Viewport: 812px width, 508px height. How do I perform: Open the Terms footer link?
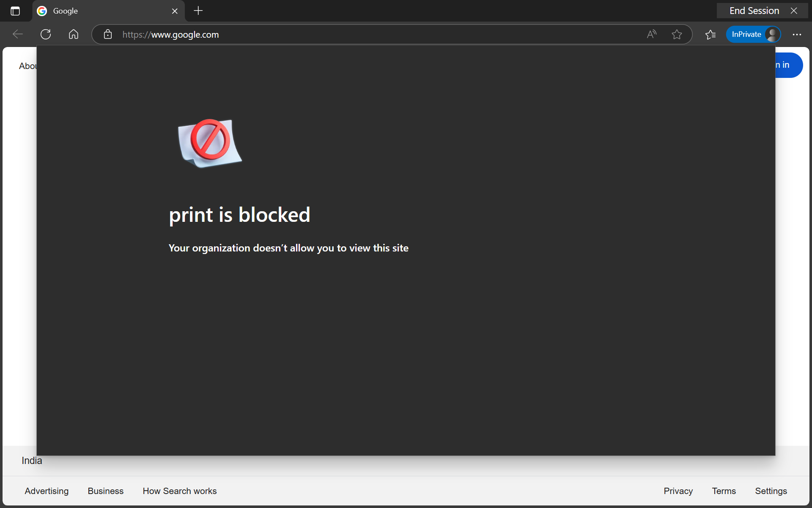tap(724, 491)
